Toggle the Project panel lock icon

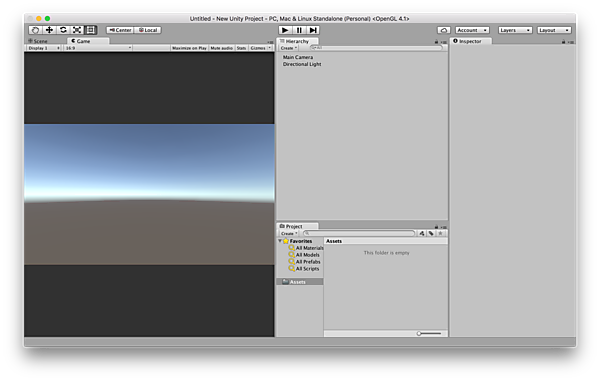click(x=436, y=227)
